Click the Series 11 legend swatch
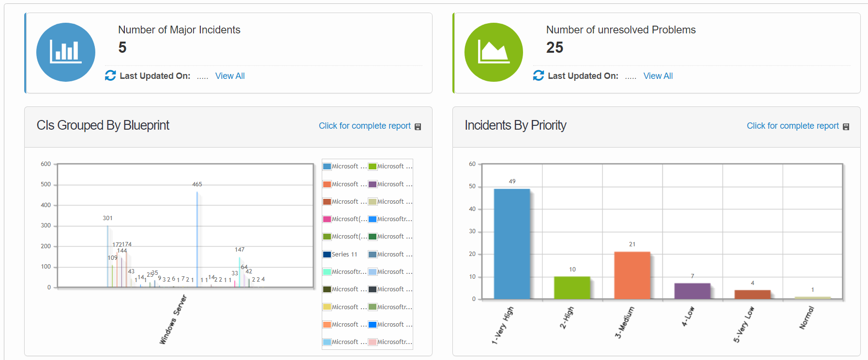 (x=327, y=255)
